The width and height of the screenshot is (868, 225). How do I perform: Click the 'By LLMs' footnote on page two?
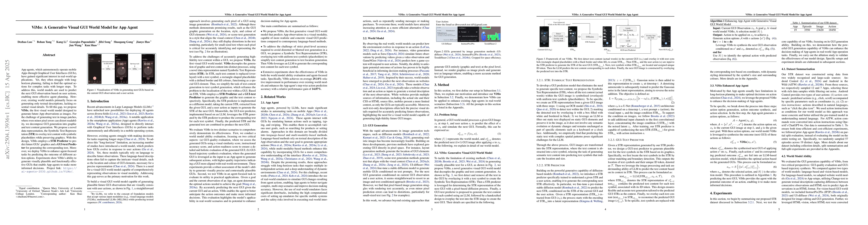click(x=120, y=198)
